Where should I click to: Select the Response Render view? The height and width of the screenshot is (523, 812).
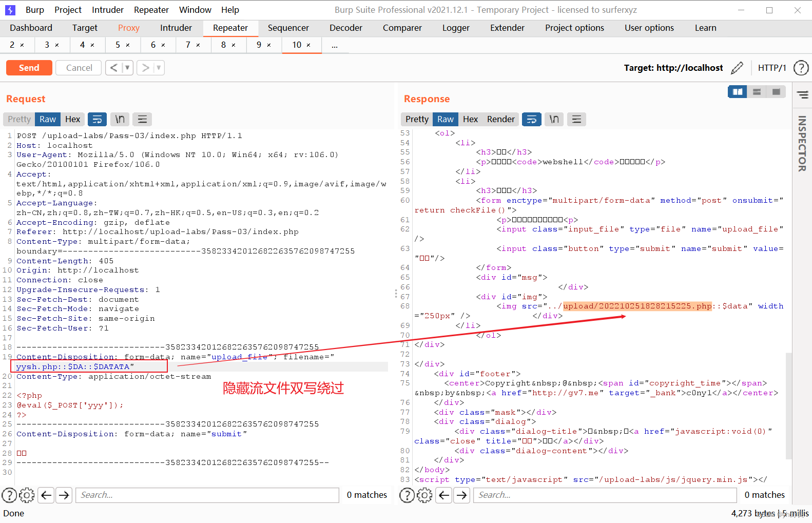coord(501,119)
